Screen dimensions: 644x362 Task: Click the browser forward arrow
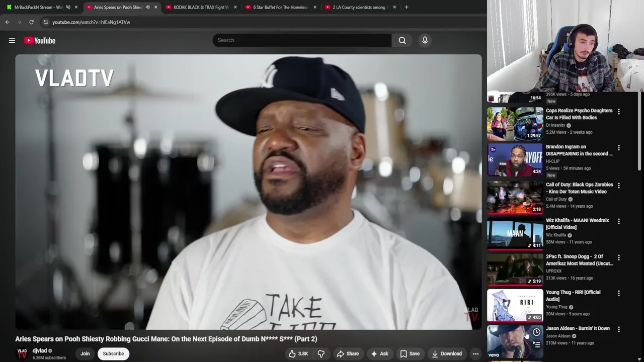(19, 22)
